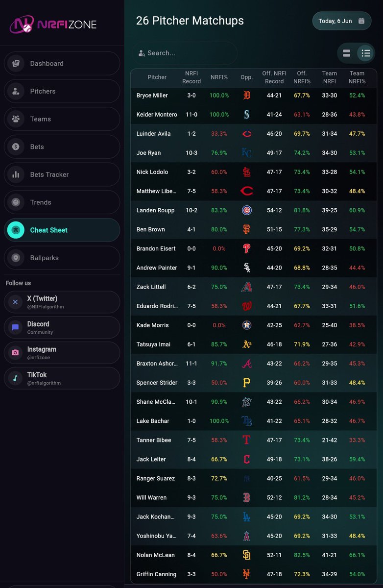Open the X (Twitter) follow link
The width and height of the screenshot is (383, 588).
pos(62,302)
